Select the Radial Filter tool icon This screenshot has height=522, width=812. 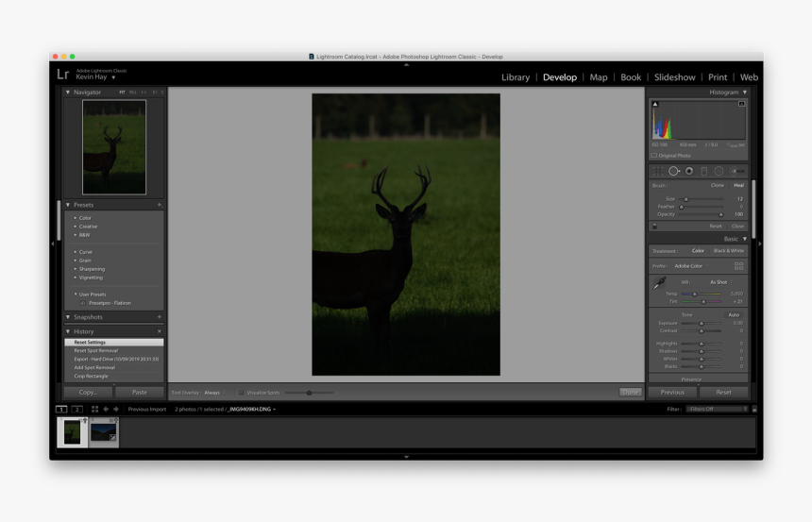point(719,171)
